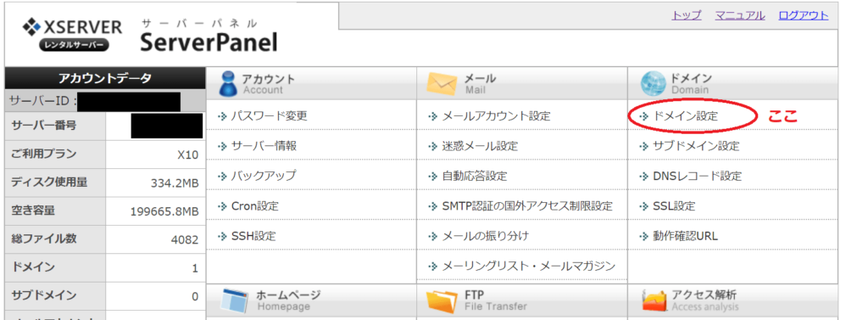
Task: Go to トップ in header
Action: coord(687,15)
